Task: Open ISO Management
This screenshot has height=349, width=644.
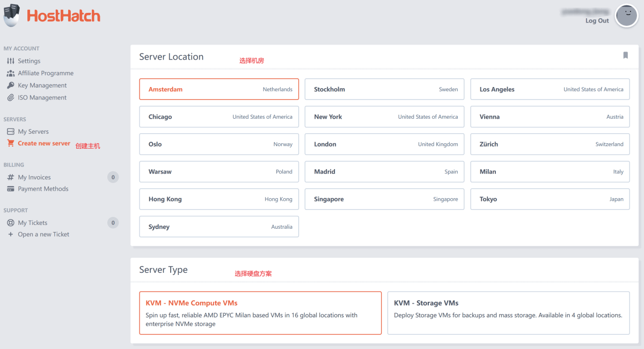Action: pyautogui.click(x=42, y=98)
